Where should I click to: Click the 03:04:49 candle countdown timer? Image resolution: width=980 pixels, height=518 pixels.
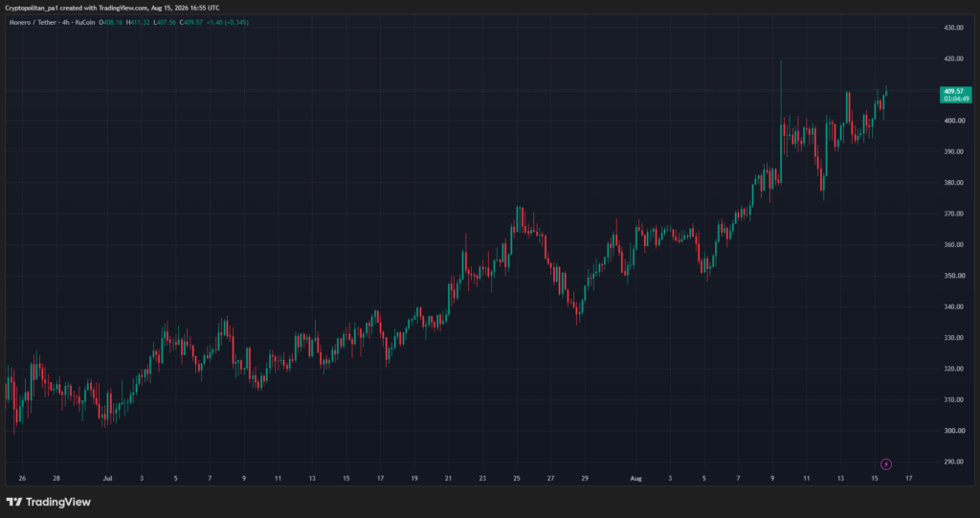(x=955, y=99)
